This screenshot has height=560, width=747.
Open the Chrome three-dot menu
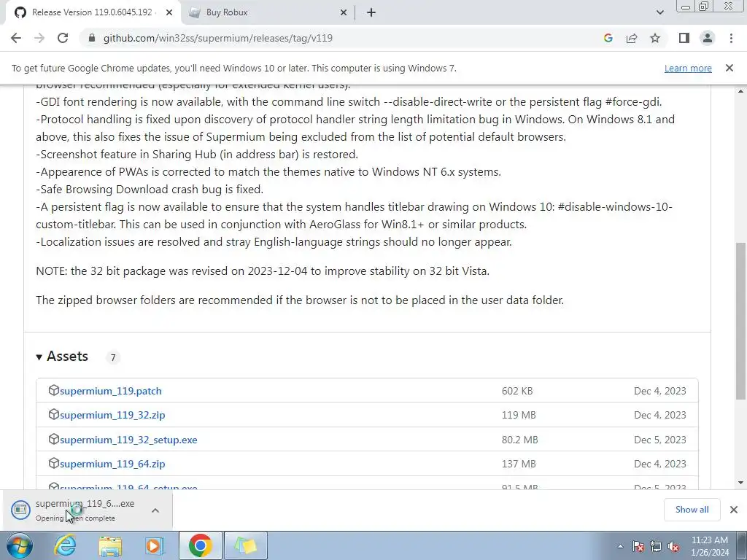point(731,38)
